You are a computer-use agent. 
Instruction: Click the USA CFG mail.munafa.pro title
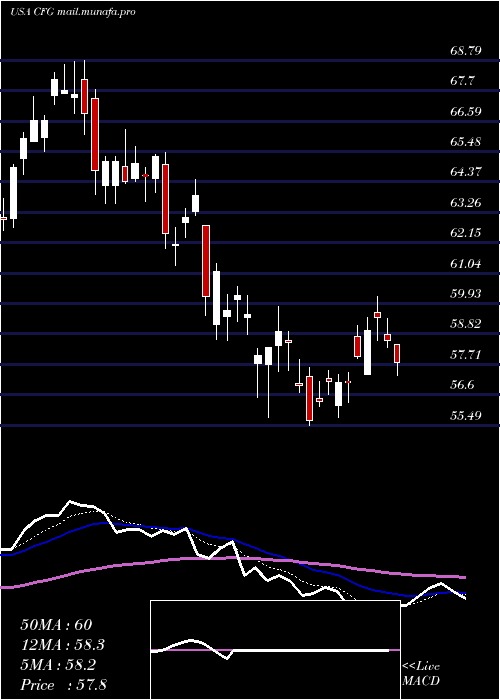click(x=72, y=12)
